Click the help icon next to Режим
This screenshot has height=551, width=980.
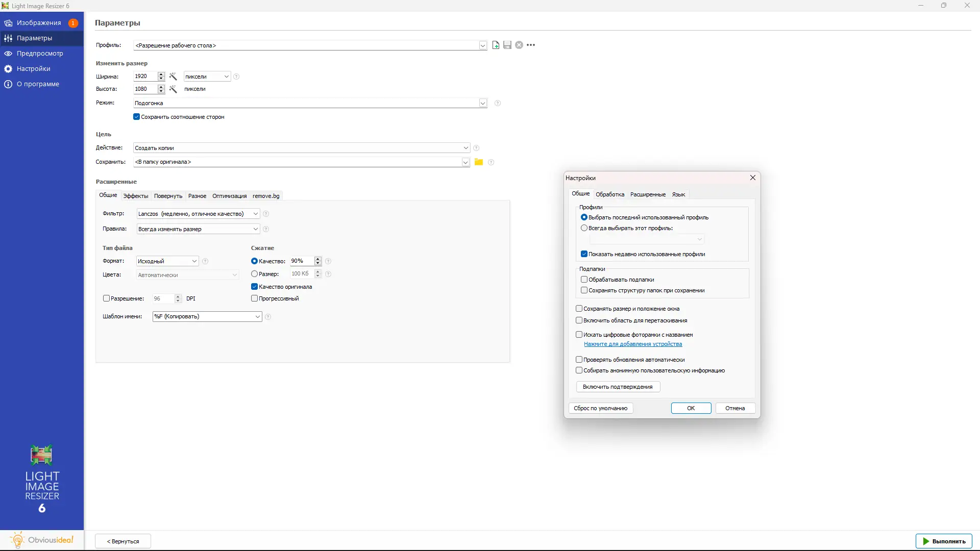(498, 103)
